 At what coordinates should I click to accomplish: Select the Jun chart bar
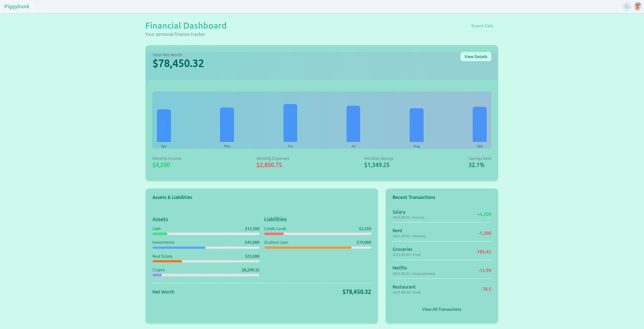click(x=290, y=123)
